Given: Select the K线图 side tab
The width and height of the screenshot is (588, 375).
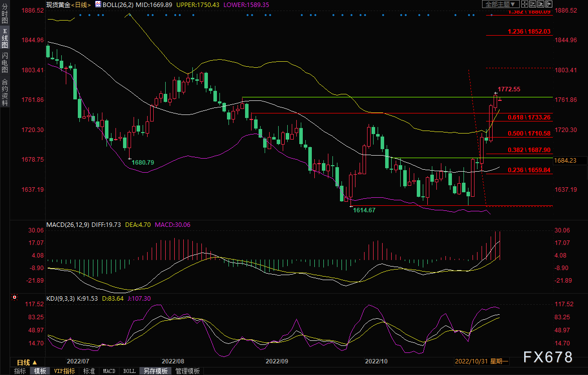Looking at the screenshot, I should 5,38.
